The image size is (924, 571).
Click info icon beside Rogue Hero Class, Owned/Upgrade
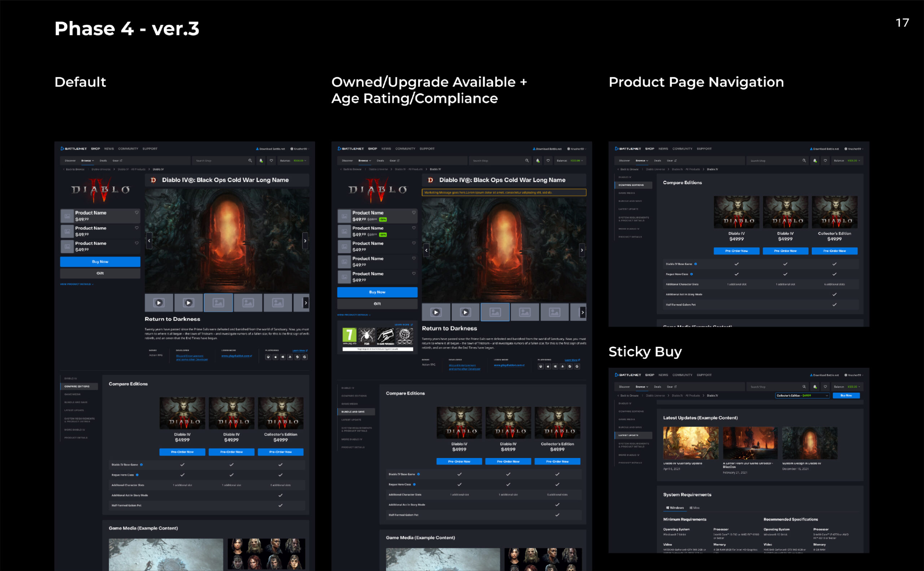click(x=414, y=484)
